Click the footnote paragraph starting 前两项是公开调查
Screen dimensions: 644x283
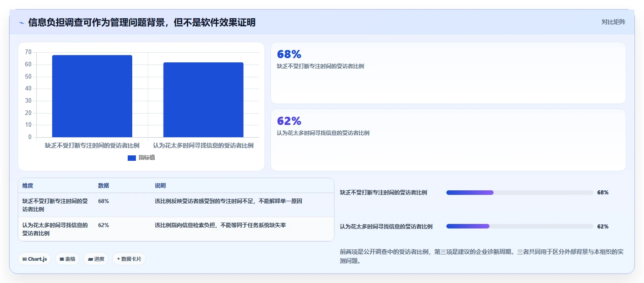point(483,256)
